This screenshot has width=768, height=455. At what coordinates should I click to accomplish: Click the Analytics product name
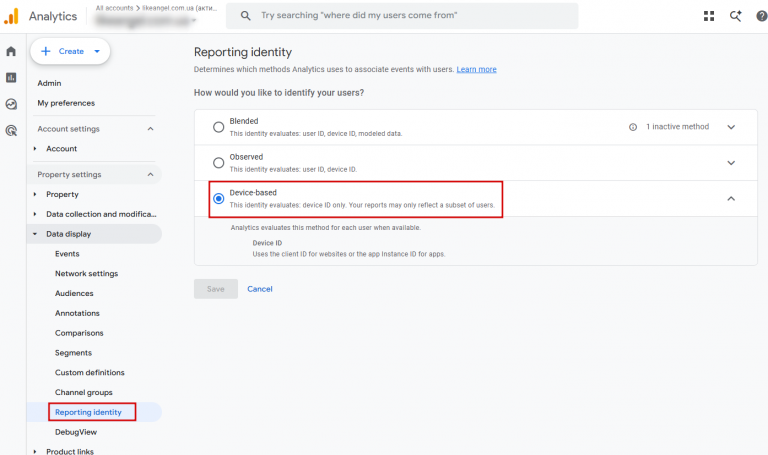(53, 16)
